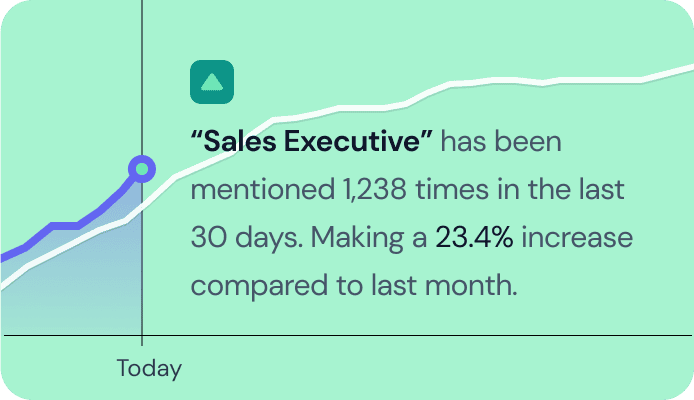The width and height of the screenshot is (694, 400).
Task: Click the white line's far-right end
Action: point(688,68)
